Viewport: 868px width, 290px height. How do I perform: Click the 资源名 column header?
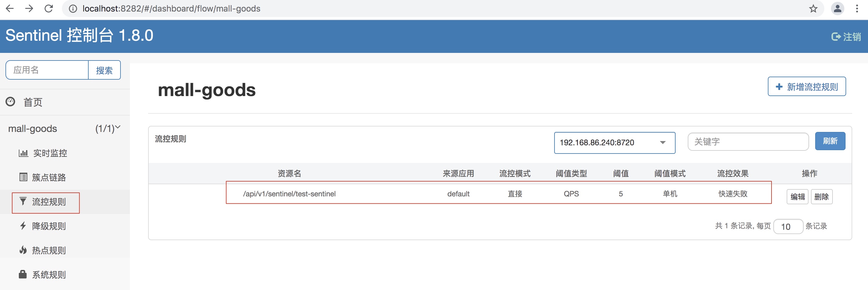(289, 174)
